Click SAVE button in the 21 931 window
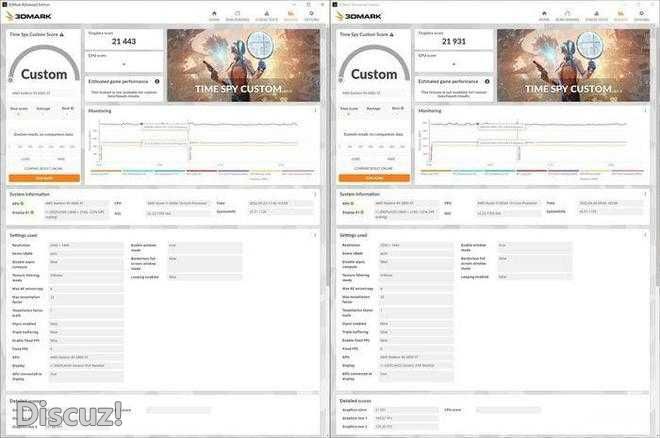This screenshot has height=438, width=660. tap(391, 159)
